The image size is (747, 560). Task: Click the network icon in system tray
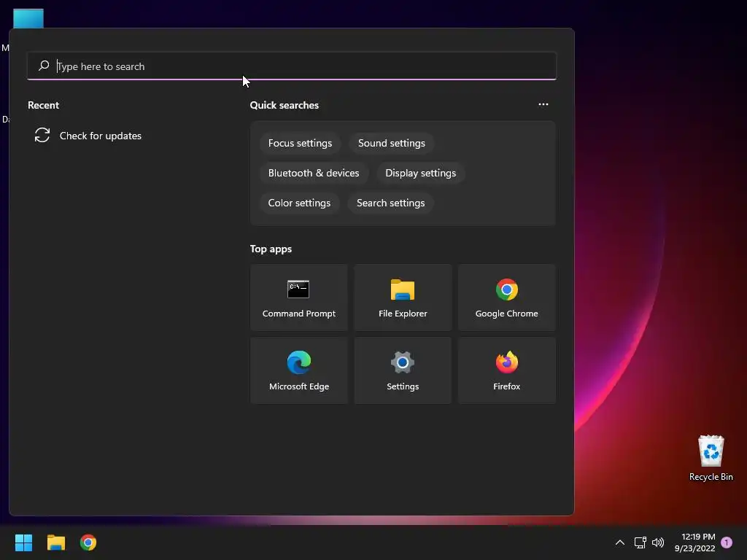640,542
